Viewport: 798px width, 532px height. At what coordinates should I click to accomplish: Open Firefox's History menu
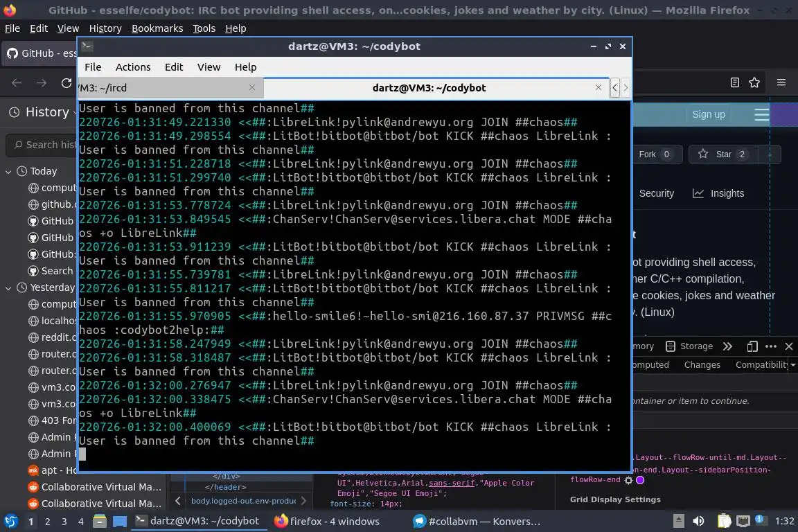point(105,28)
